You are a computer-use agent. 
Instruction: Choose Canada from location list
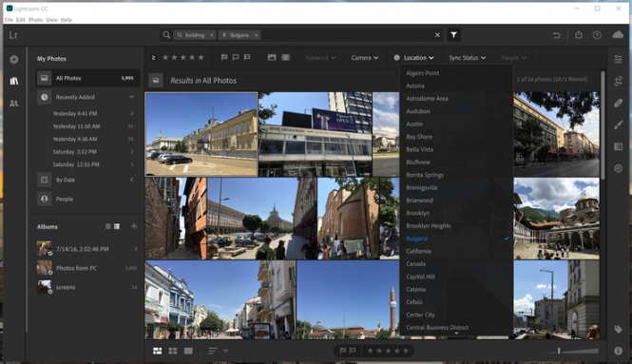[x=415, y=263]
